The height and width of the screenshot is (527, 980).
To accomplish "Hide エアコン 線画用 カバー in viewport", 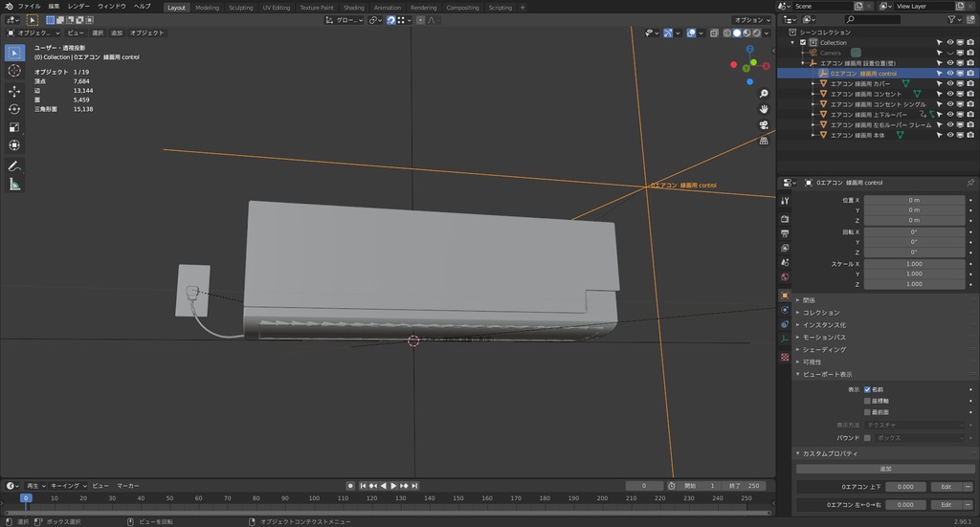I will click(950, 83).
